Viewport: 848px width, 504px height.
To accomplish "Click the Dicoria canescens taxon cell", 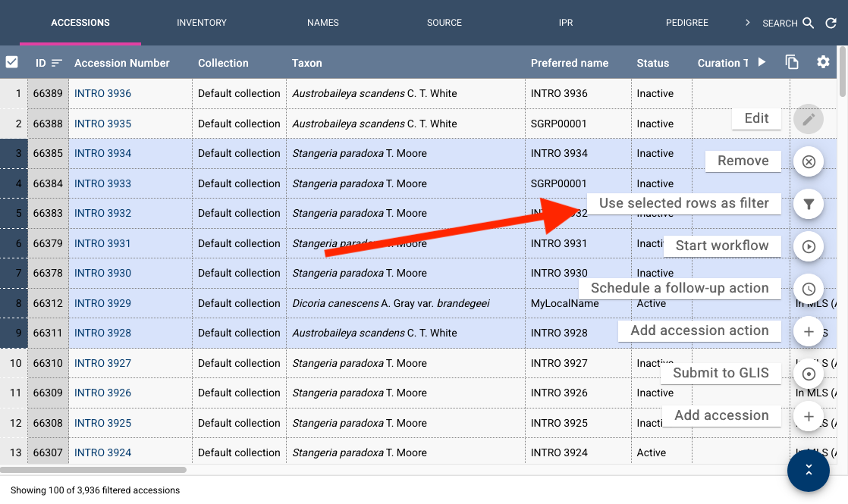I will [406, 304].
